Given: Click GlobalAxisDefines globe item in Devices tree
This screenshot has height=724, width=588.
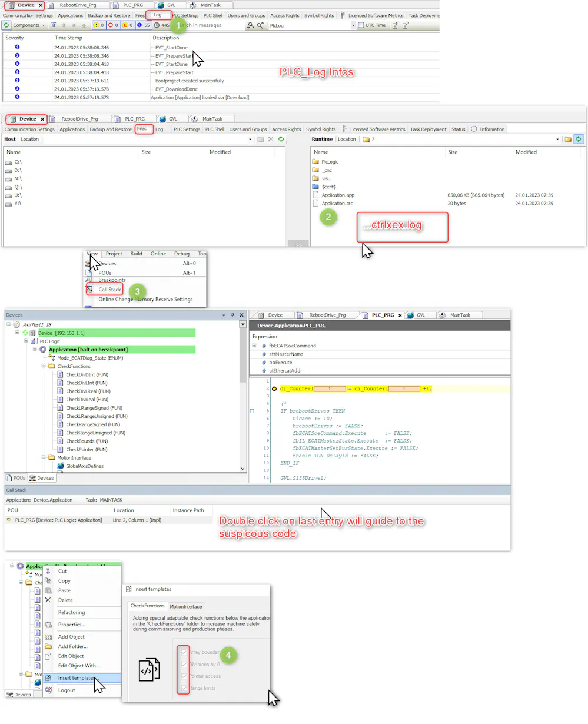Looking at the screenshot, I should pyautogui.click(x=81, y=466).
